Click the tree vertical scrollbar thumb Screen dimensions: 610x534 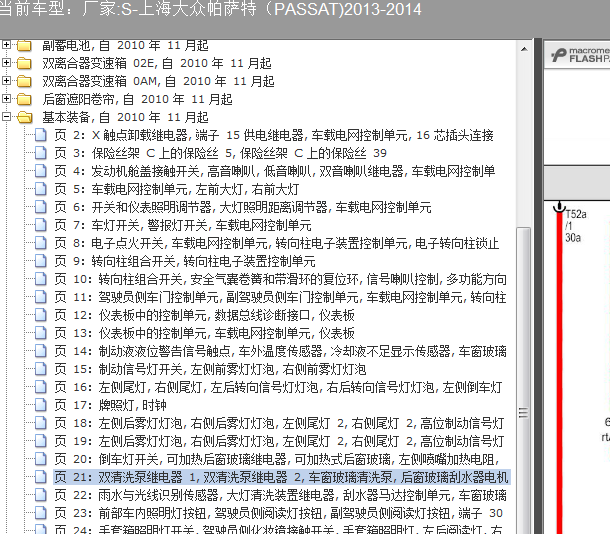pyautogui.click(x=524, y=380)
